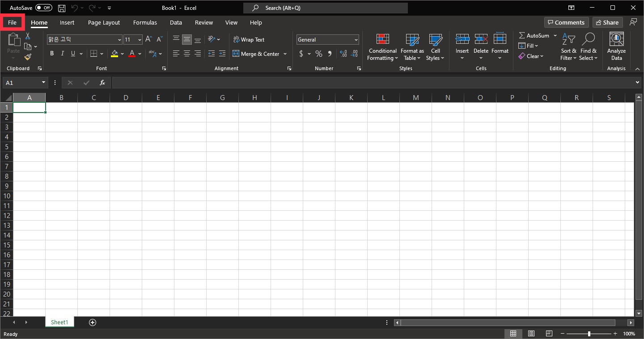Click Find & Select button
This screenshot has height=339, width=644.
tap(588, 47)
